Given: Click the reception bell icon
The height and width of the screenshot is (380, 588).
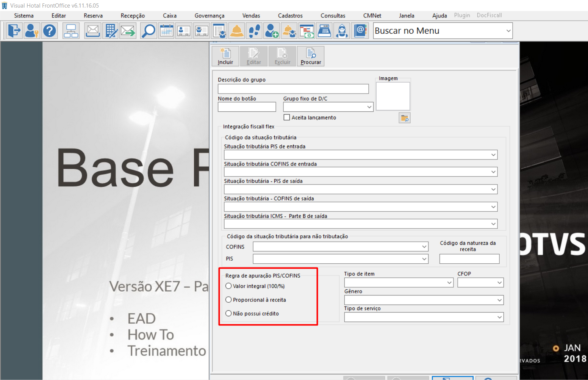Looking at the screenshot, I should [237, 31].
